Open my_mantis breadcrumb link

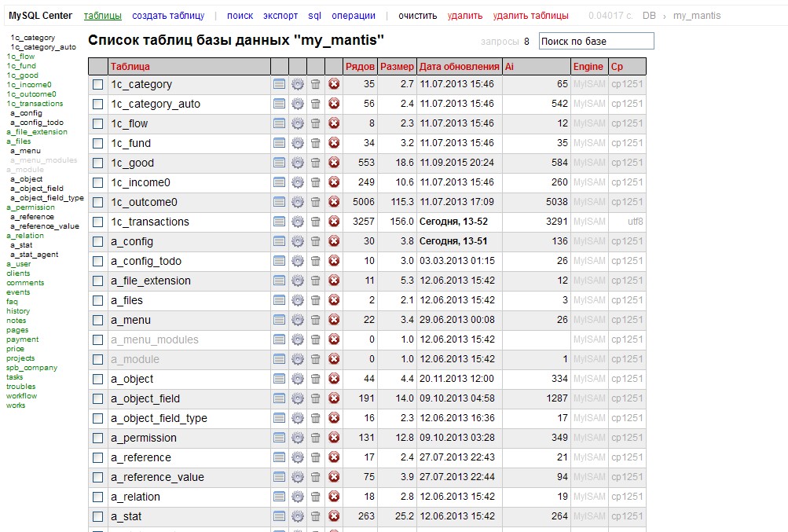click(697, 16)
